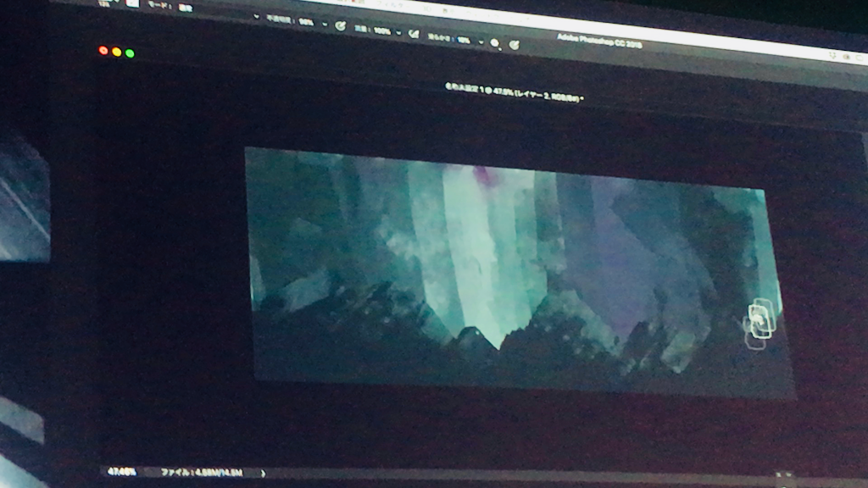
Task: Click the smoothing 10% value field
Action: click(464, 41)
